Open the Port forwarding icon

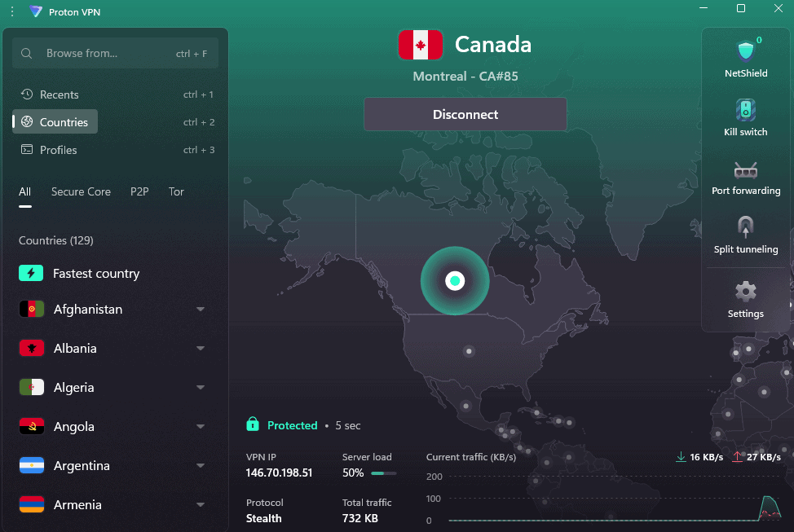746,169
